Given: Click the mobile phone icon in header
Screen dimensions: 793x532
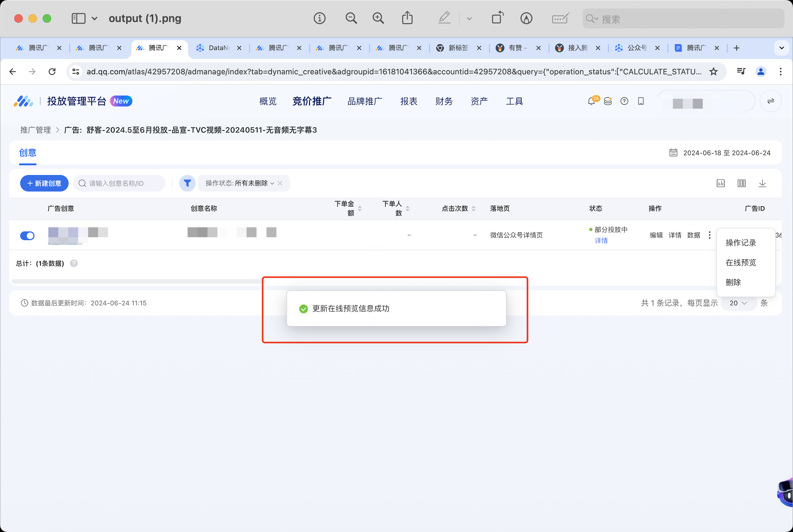Looking at the screenshot, I should click(641, 101).
